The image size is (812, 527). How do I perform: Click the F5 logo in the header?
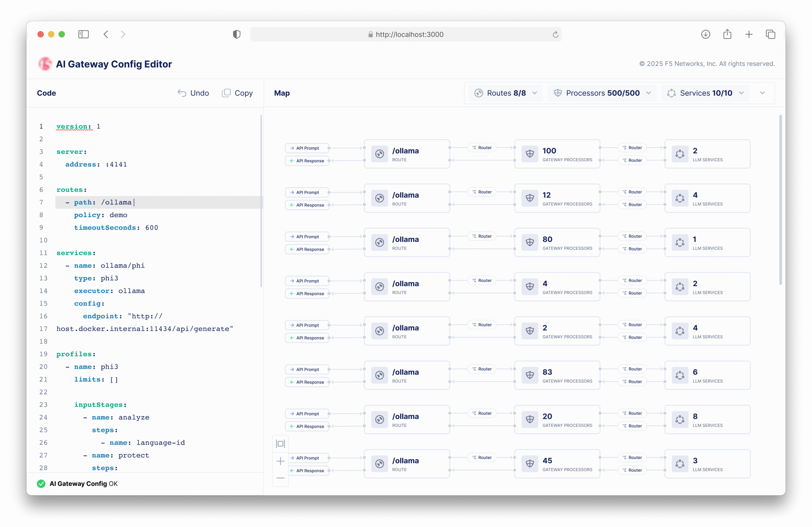click(45, 63)
